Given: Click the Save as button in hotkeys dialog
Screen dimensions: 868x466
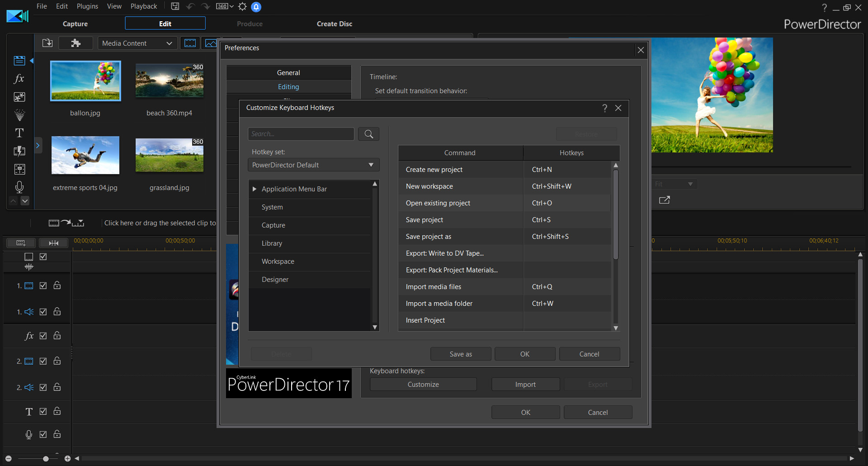Looking at the screenshot, I should point(460,353).
